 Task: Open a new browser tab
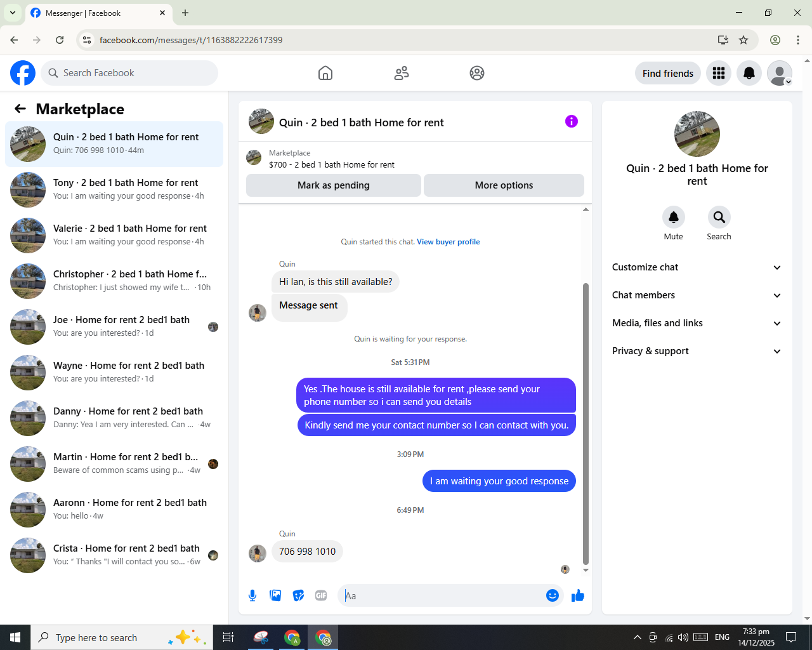(185, 13)
